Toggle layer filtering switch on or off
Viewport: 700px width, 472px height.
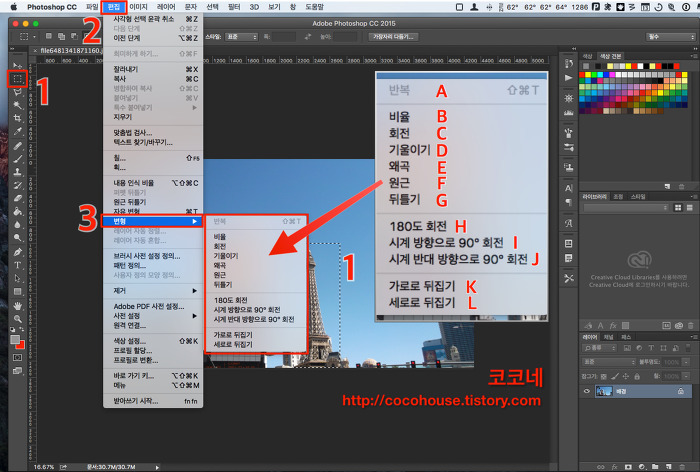(688, 348)
